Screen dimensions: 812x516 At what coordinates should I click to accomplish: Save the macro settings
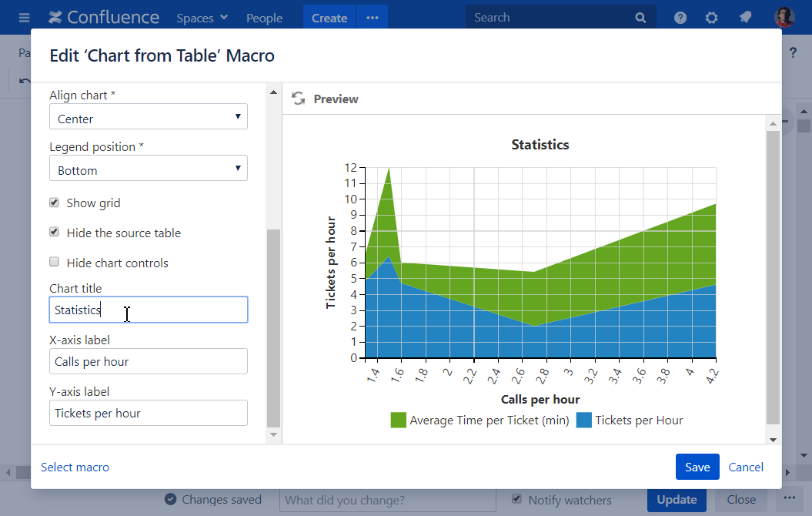click(x=697, y=467)
